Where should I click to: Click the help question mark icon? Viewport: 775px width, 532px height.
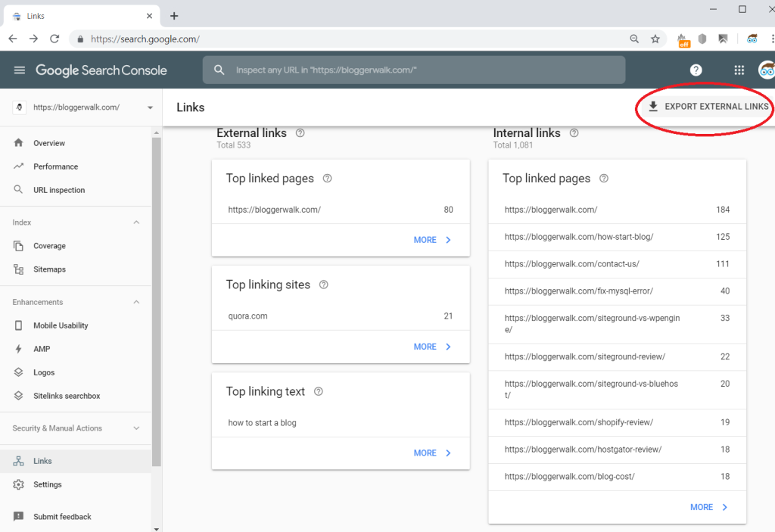[x=696, y=70]
